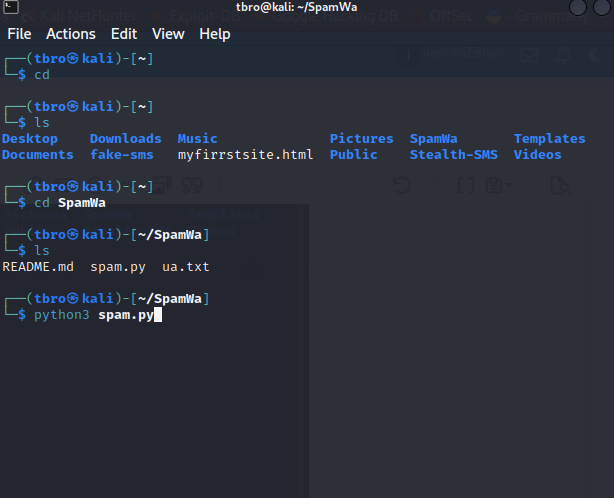Click the README.md file name

click(38, 267)
